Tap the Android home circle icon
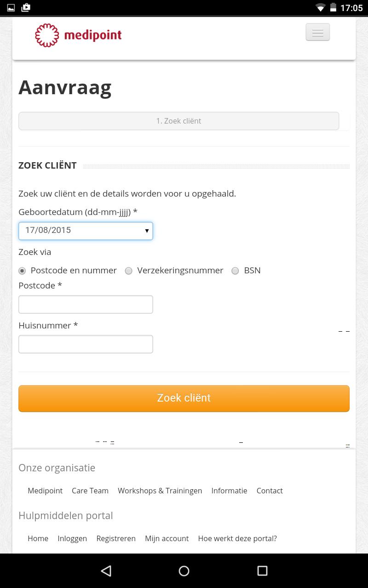Viewport: 368px width, 588px height. 184,571
